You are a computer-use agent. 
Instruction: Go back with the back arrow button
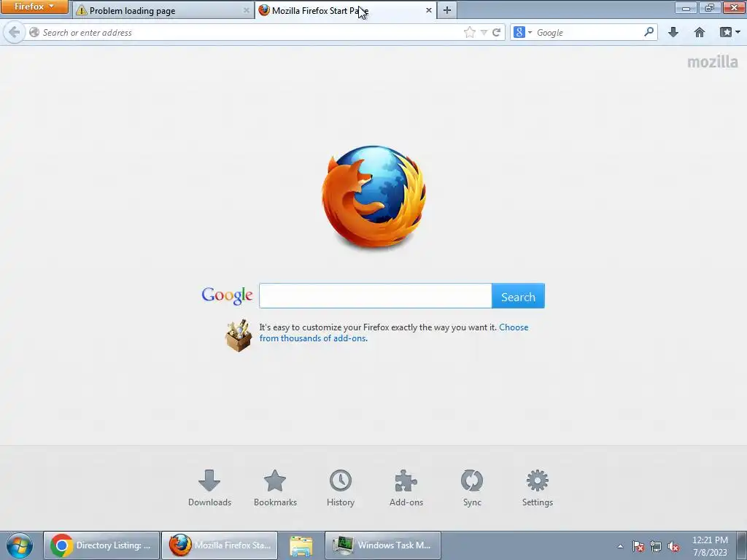(15, 32)
